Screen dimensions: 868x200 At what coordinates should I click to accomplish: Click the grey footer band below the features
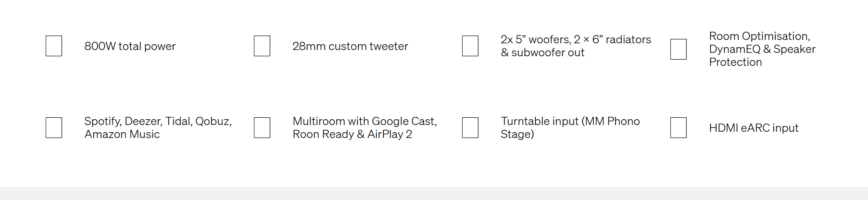[434, 193]
